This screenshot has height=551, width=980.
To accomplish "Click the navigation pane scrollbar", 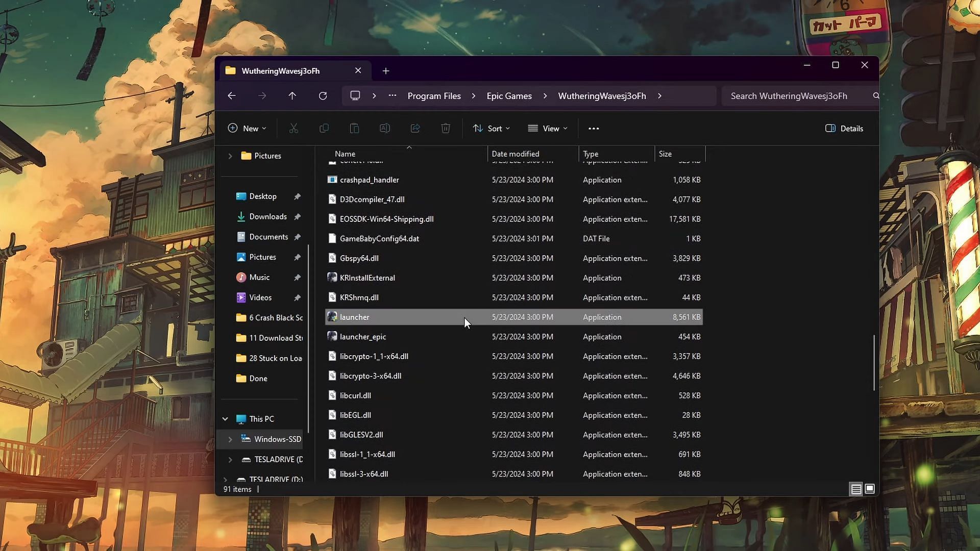I will (x=308, y=338).
